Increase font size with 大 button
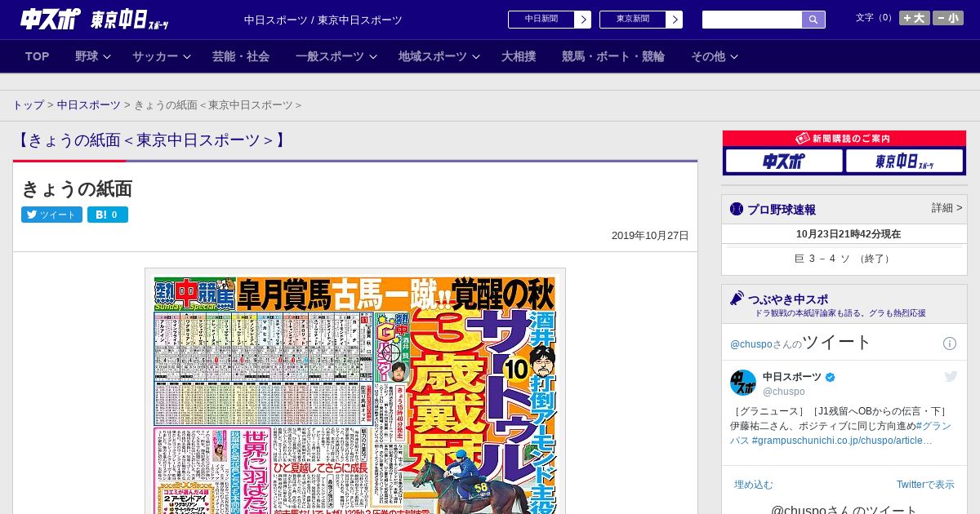This screenshot has height=514, width=980. 915,18
